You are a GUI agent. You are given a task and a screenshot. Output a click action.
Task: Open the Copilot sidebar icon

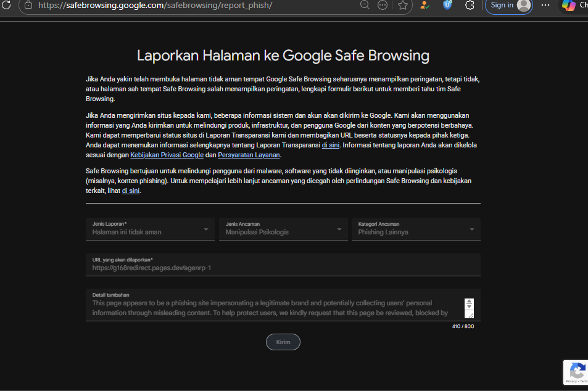[x=568, y=6]
